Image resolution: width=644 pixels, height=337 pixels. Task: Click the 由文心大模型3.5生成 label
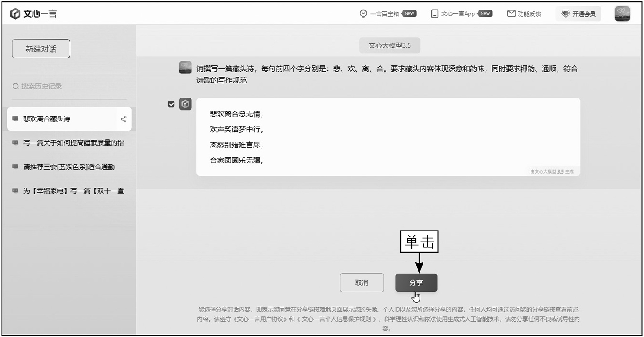(x=552, y=171)
